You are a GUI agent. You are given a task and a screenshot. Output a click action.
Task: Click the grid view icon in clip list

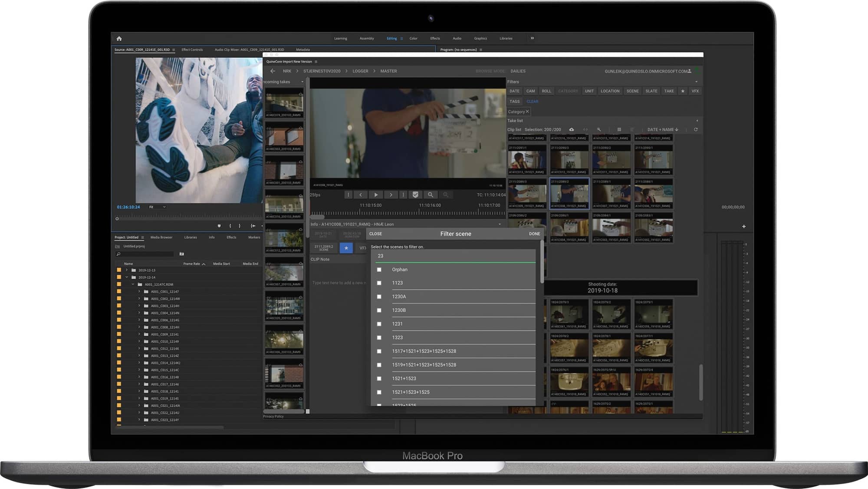619,129
